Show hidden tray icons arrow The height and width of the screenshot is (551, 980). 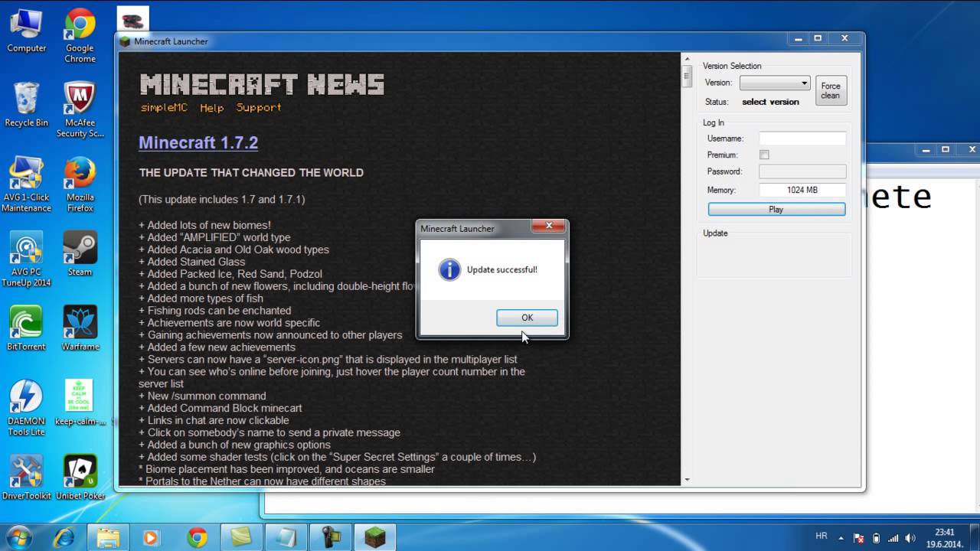click(841, 537)
